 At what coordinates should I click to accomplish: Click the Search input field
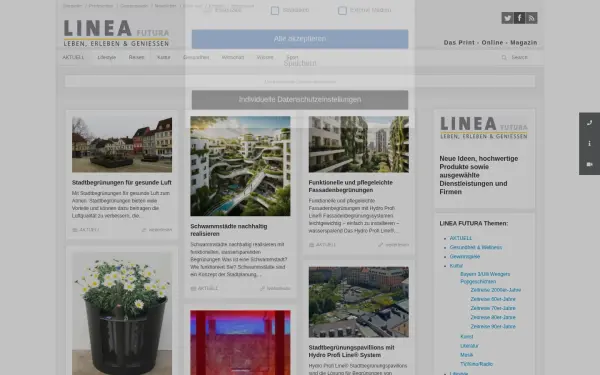tap(519, 57)
